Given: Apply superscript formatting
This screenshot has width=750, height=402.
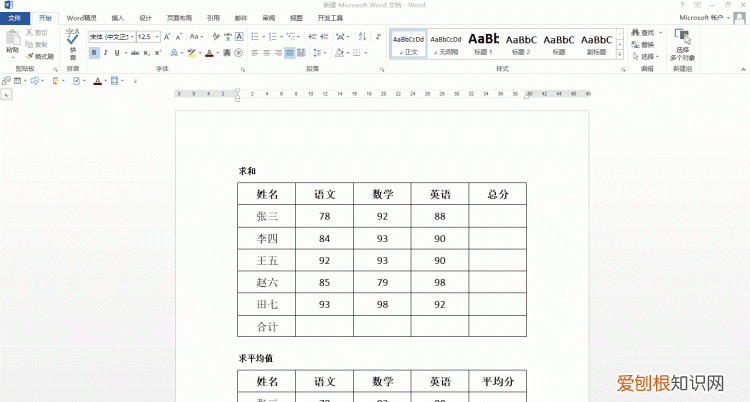Looking at the screenshot, I should point(158,53).
